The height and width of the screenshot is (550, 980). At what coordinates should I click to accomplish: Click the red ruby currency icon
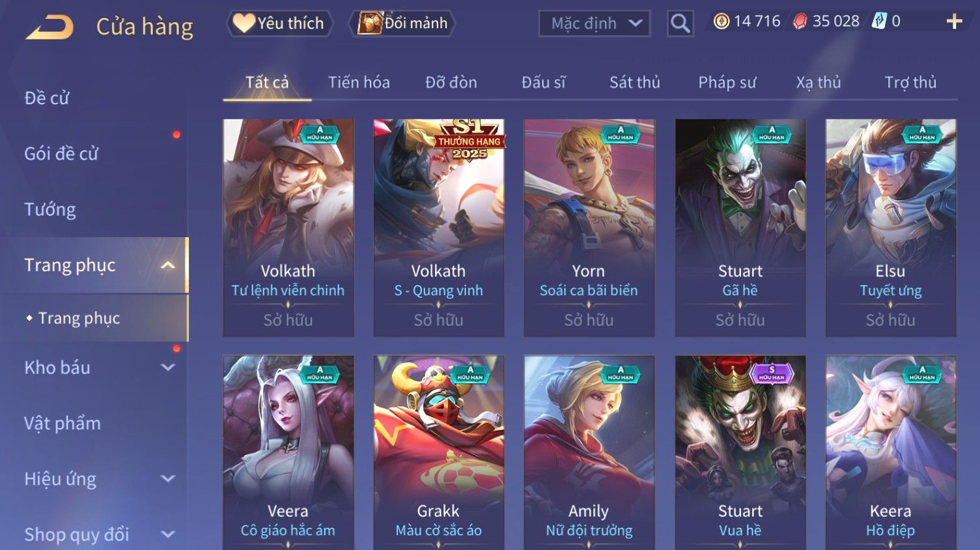tap(800, 22)
